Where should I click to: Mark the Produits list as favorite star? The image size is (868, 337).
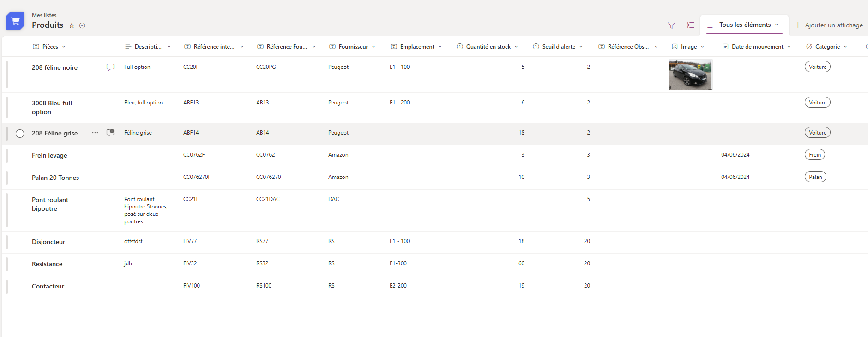pyautogui.click(x=72, y=25)
